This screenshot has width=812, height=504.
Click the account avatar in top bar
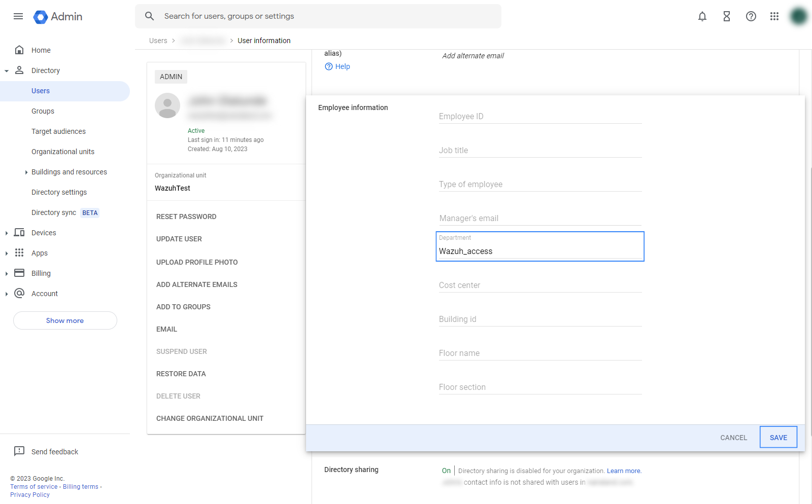tap(799, 16)
